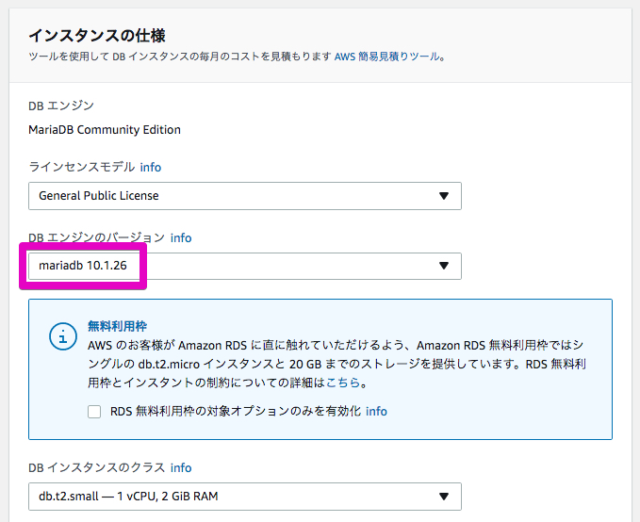This screenshot has width=640, height=522.
Task: Click info link next to DB インスタンスのクラス
Action: tap(181, 468)
